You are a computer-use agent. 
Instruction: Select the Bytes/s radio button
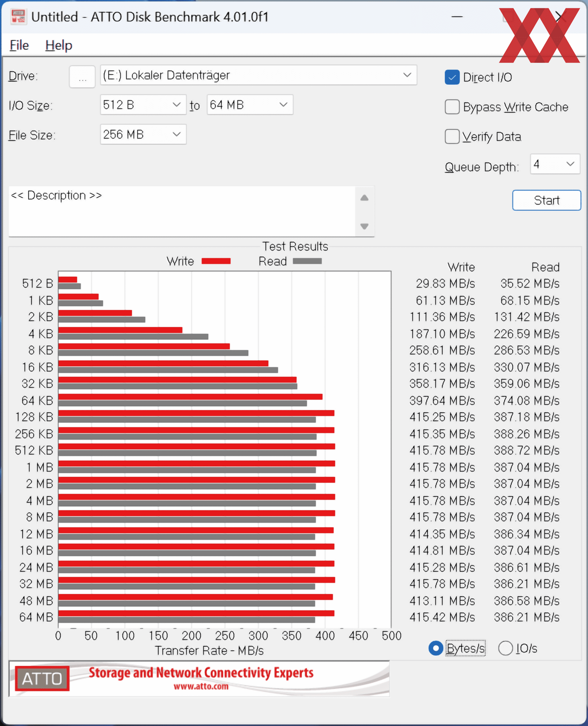click(x=435, y=648)
